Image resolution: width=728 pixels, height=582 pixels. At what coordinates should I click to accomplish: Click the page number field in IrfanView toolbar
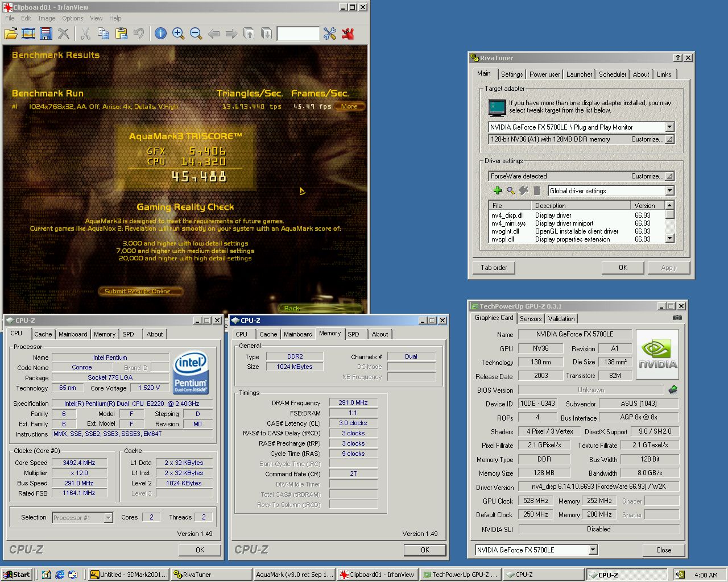298,34
